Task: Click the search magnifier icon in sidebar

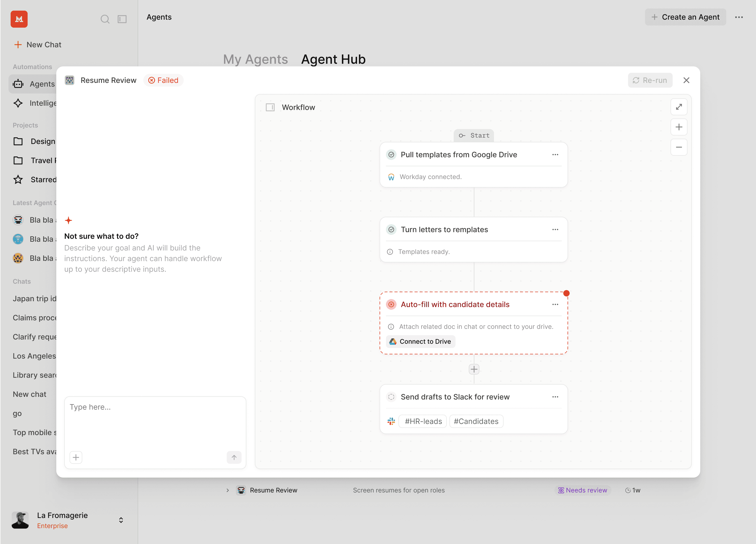Action: 105,19
